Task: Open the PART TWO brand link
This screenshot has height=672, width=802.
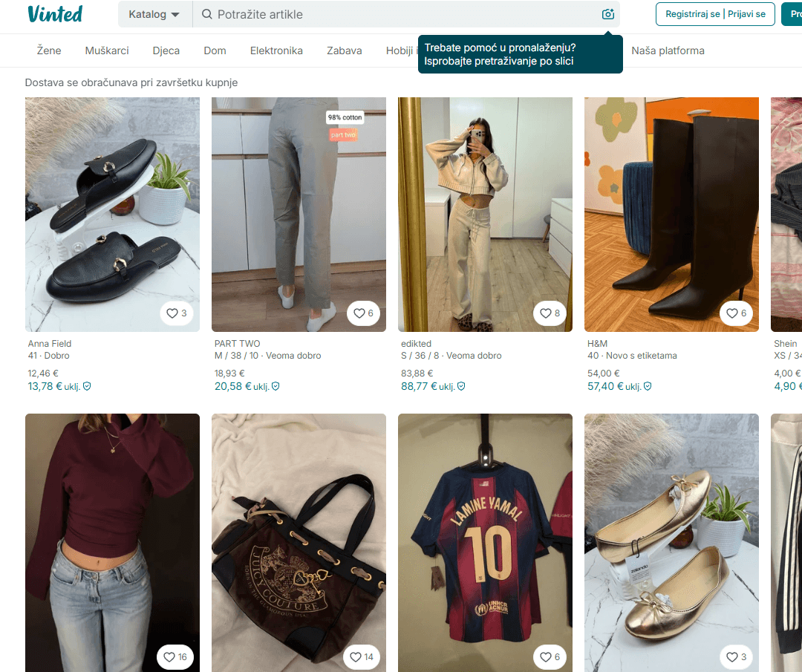Action: pyautogui.click(x=238, y=344)
